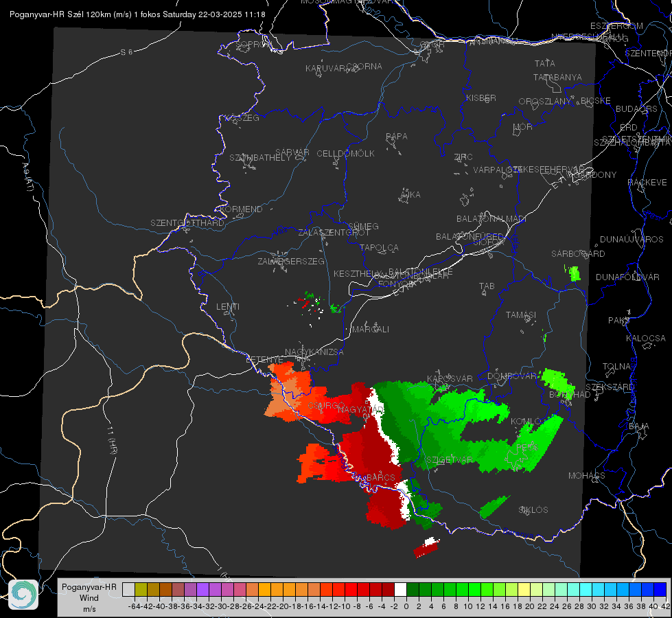Click the CSURGÓ label on red echo
672x618 pixels.
pos(326,405)
